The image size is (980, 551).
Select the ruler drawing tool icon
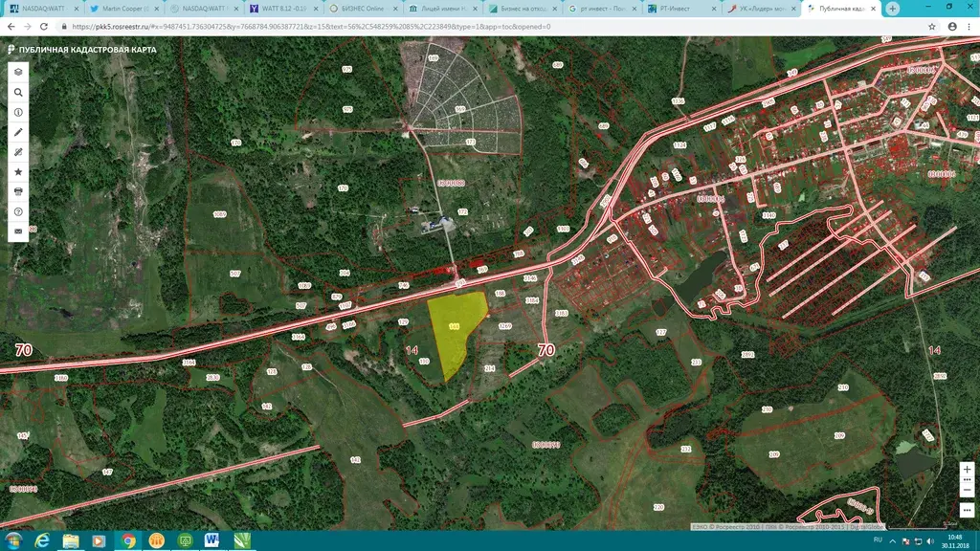pos(18,152)
